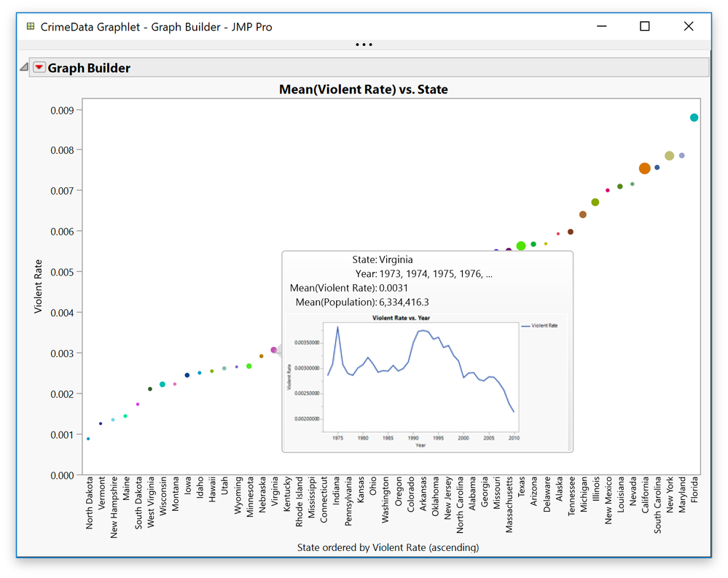Collapse the Graph Builder outline disclosure triangle
This screenshot has width=728, height=578.
point(24,68)
